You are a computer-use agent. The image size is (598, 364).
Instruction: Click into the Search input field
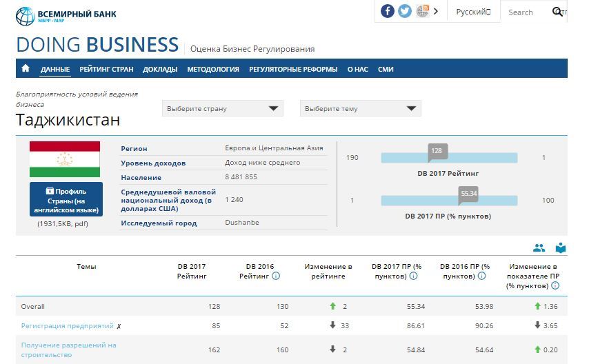[526, 12]
